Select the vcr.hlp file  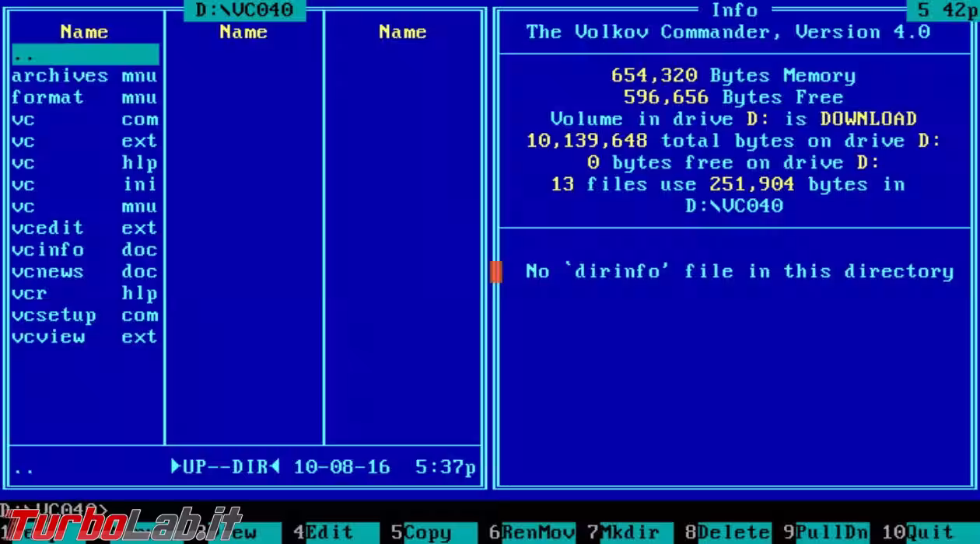[85, 294]
